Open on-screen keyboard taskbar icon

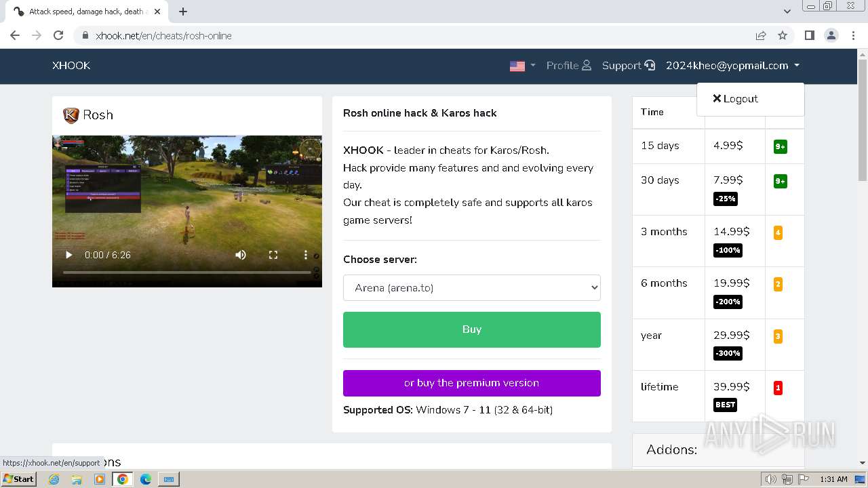pos(169,479)
